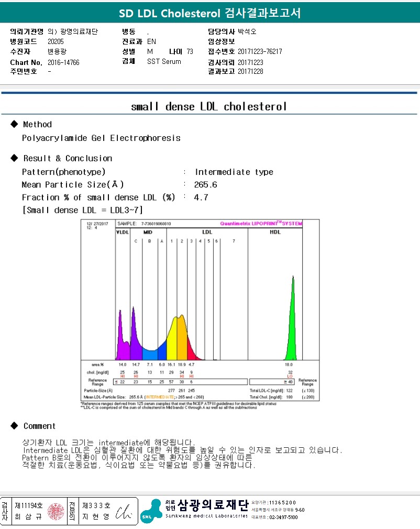This screenshot has height=529, width=420.
Task: Click HDL area % value 18.0
Action: tap(289, 365)
